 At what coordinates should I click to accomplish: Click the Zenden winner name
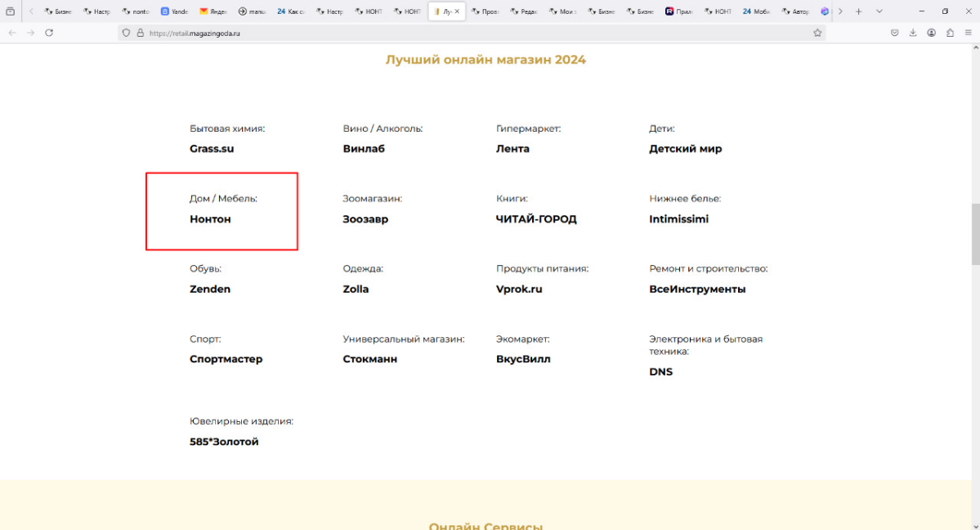click(210, 289)
